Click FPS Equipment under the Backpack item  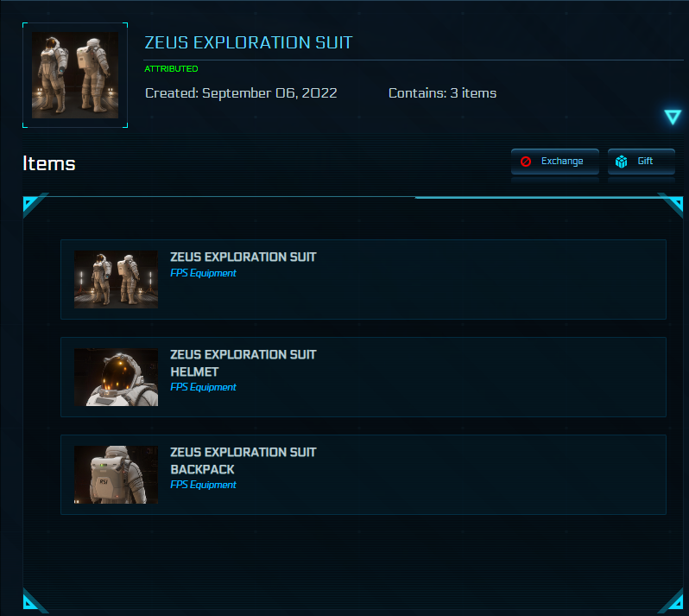coord(203,485)
